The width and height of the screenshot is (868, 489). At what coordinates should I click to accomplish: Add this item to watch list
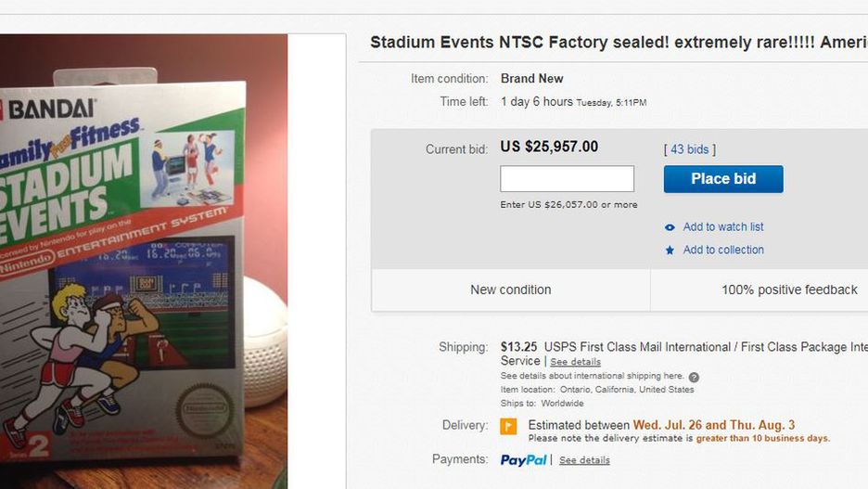click(x=722, y=227)
